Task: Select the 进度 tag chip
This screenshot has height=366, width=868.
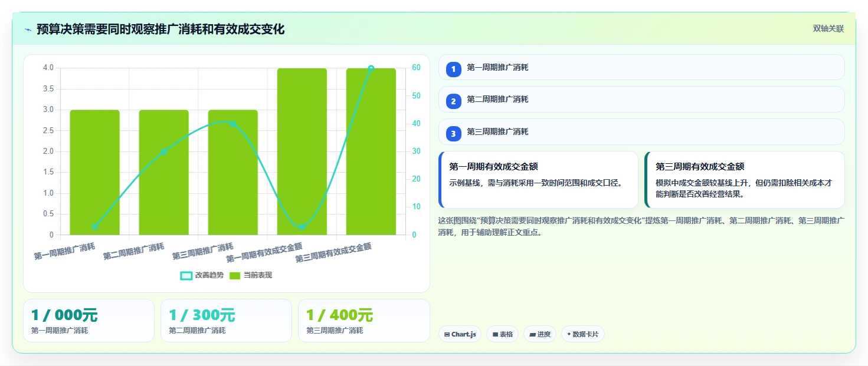Action: tap(539, 334)
